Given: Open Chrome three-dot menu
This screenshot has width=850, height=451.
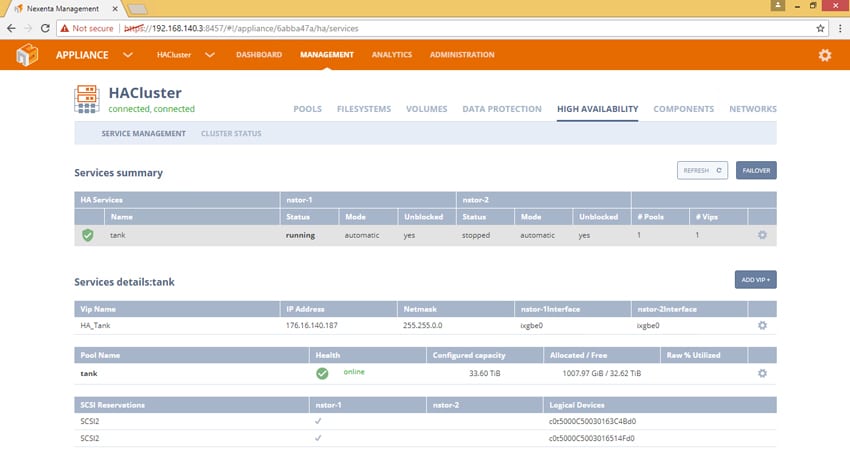Looking at the screenshot, I should [x=840, y=28].
